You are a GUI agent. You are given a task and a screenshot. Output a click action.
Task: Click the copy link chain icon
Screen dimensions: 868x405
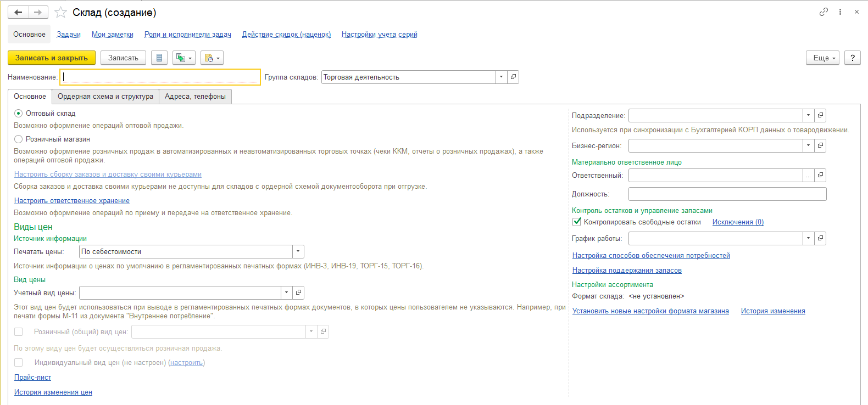[x=824, y=12]
